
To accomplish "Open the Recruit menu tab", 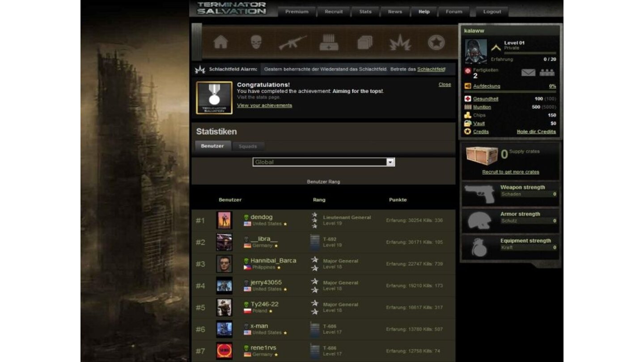I will (x=334, y=12).
